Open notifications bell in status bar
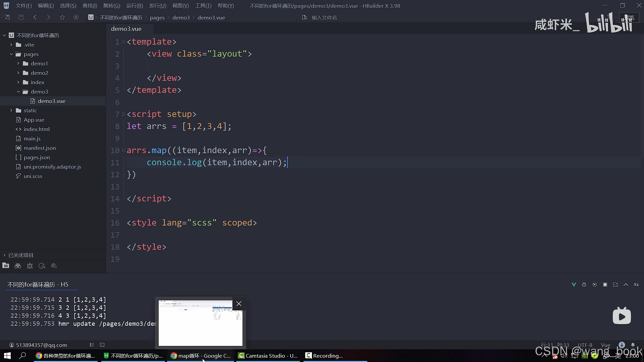The width and height of the screenshot is (644, 362). pos(633,345)
